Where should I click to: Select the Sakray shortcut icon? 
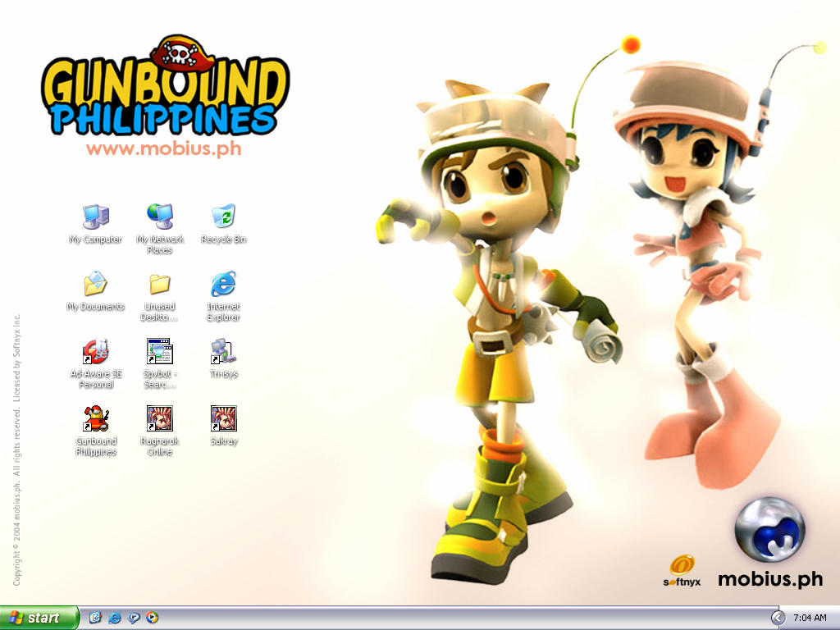click(223, 418)
